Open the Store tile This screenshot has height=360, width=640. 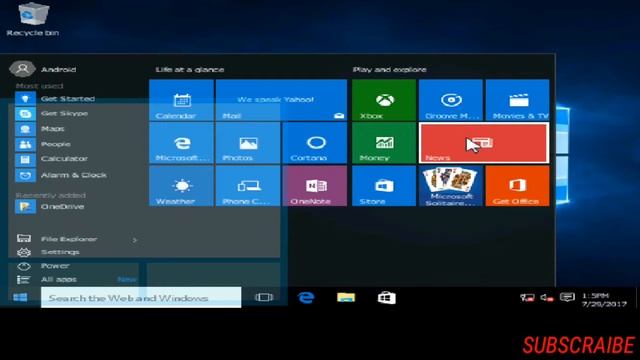click(x=384, y=186)
